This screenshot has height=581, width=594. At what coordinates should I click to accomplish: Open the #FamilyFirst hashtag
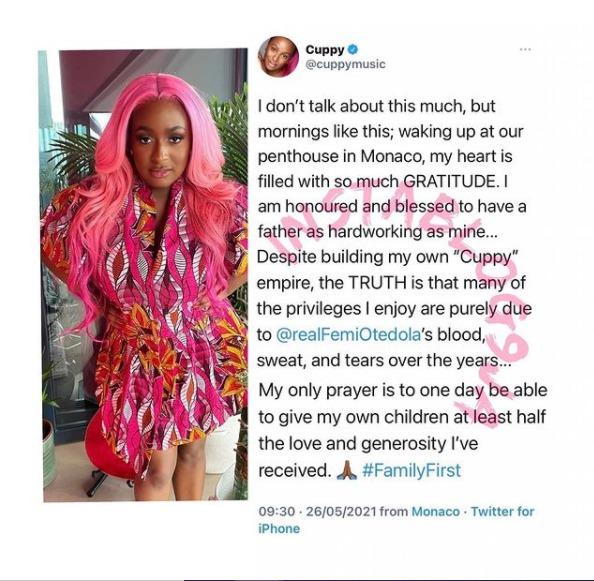412,470
